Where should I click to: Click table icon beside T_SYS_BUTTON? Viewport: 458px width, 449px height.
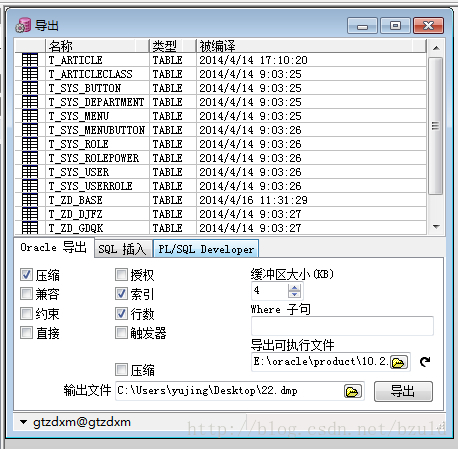click(x=30, y=88)
